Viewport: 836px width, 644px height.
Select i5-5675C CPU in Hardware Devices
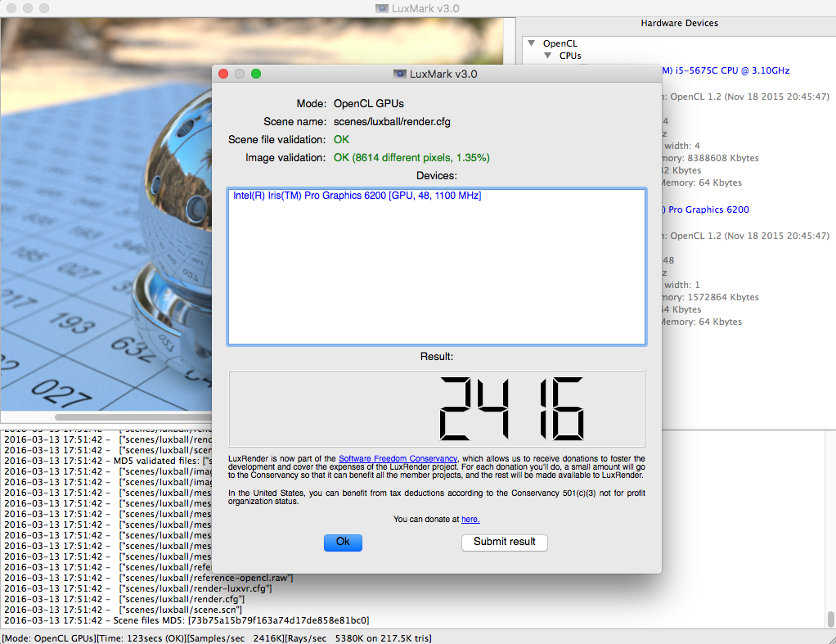(725, 70)
